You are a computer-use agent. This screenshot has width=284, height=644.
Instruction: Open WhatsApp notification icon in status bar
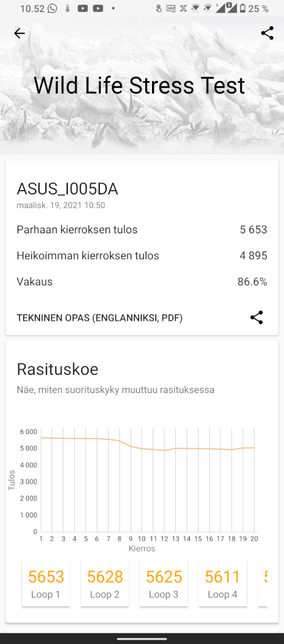[x=52, y=8]
